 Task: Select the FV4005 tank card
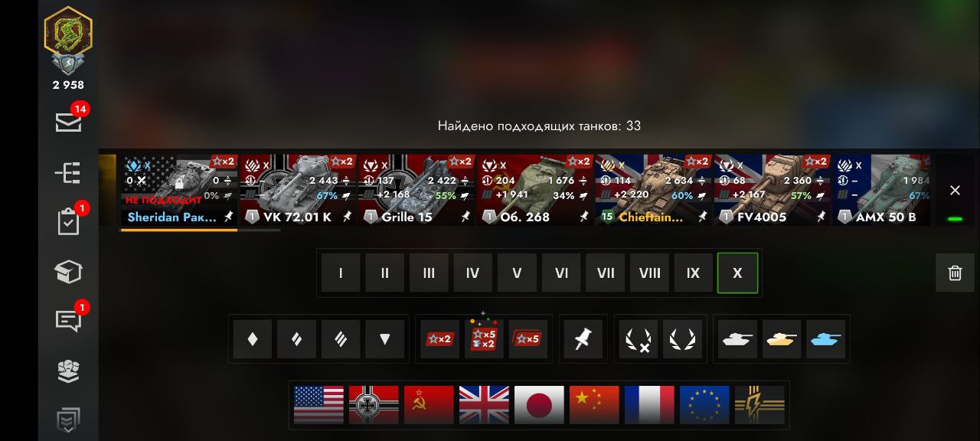pos(772,190)
